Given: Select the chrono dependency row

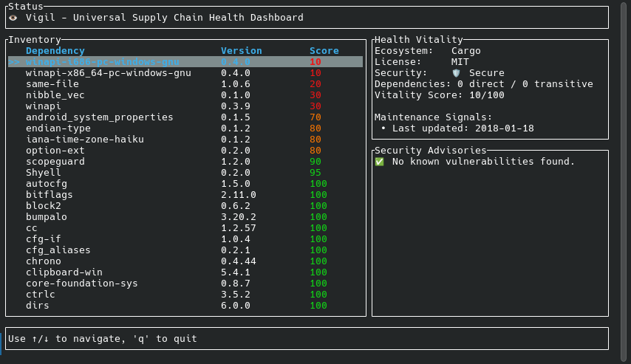Looking at the screenshot, I should pos(185,261).
